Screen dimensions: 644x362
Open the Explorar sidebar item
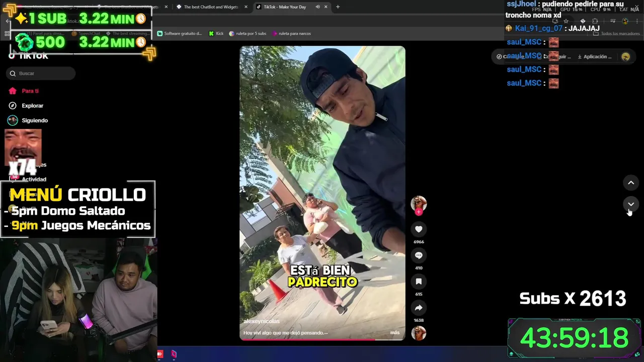(32, 106)
